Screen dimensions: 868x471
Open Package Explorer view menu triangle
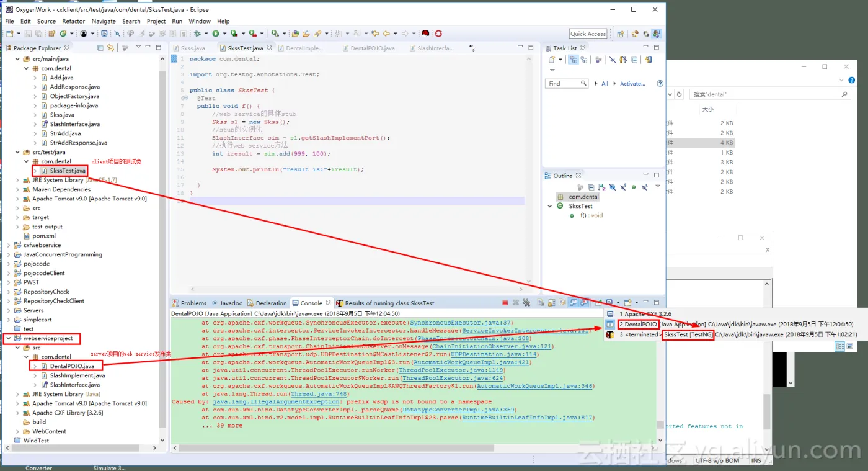tap(138, 47)
